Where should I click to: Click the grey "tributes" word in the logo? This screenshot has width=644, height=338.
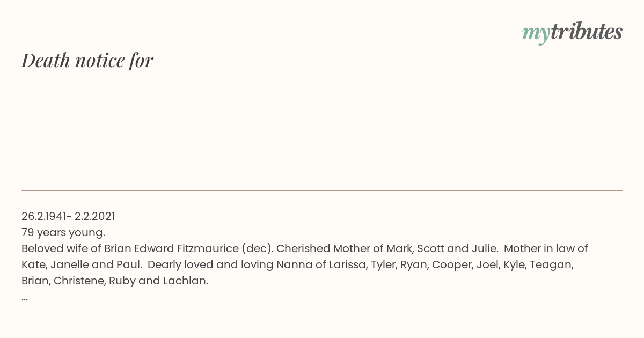[586, 32]
